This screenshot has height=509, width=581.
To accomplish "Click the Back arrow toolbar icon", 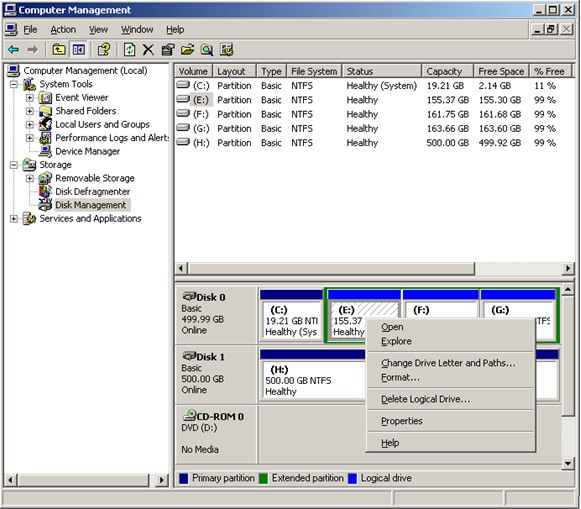I will point(13,49).
